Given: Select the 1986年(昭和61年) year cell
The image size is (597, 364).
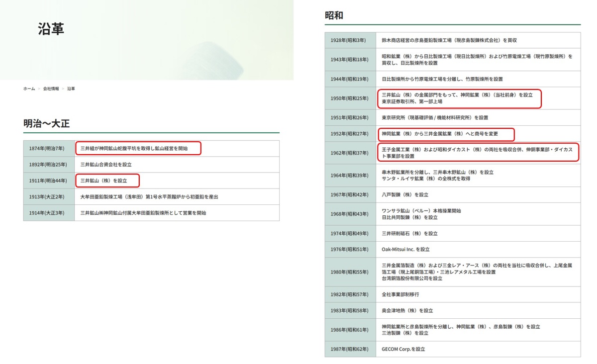Looking at the screenshot, I should tap(350, 330).
